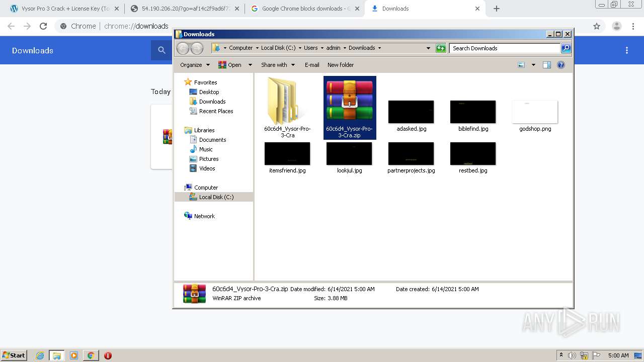Click the Explorer forward navigation button
This screenshot has height=362, width=644.
197,48
